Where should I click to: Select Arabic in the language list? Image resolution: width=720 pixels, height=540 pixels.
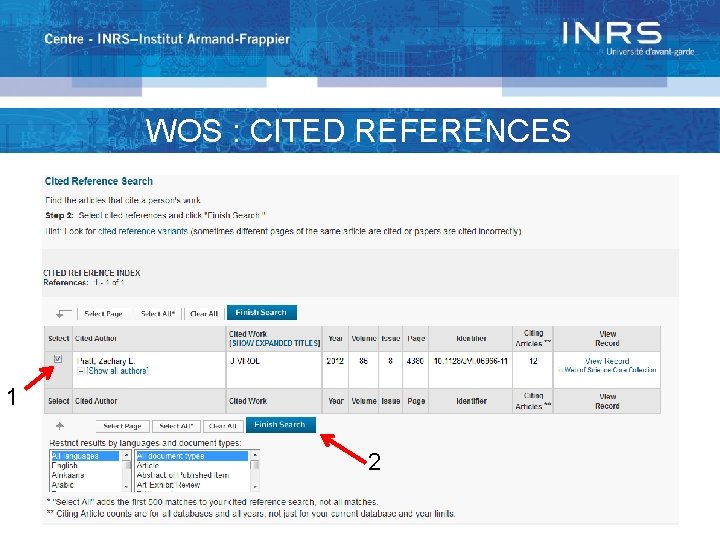(85, 485)
